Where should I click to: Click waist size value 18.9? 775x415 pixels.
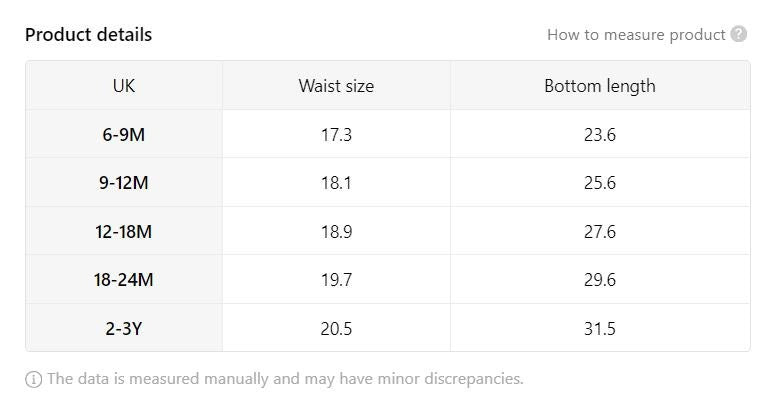(x=336, y=232)
